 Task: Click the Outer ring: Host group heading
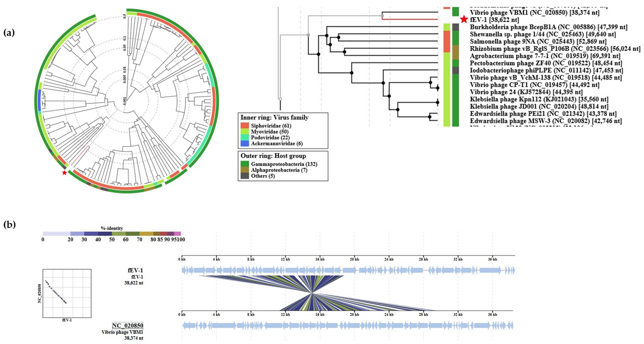tap(273, 156)
